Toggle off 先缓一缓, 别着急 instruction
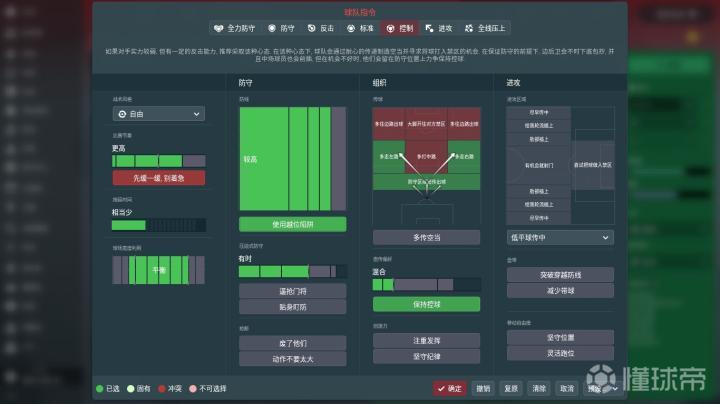The image size is (720, 404). point(158,178)
